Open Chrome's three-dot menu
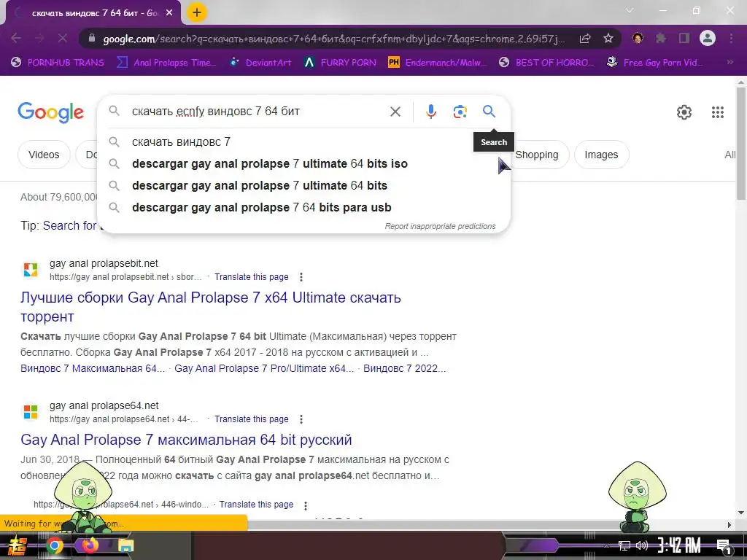 [x=731, y=38]
